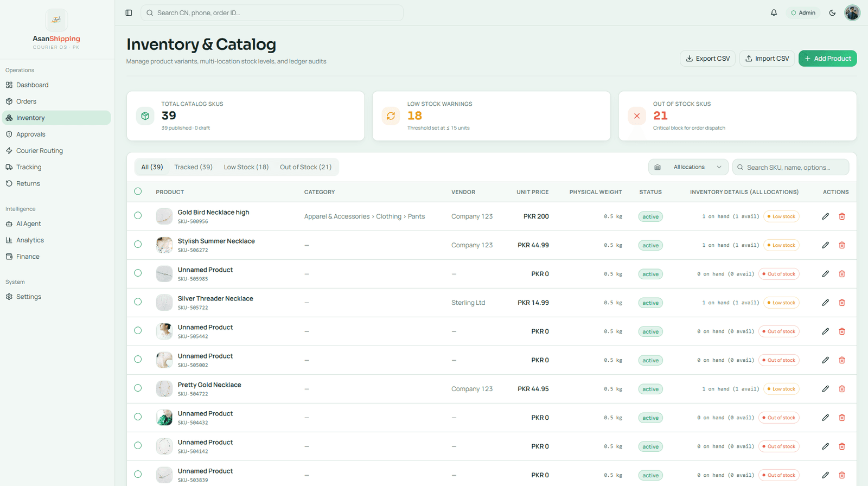This screenshot has width=868, height=486.
Task: Remove Silver Threader Necklace via trash icon
Action: [842, 303]
